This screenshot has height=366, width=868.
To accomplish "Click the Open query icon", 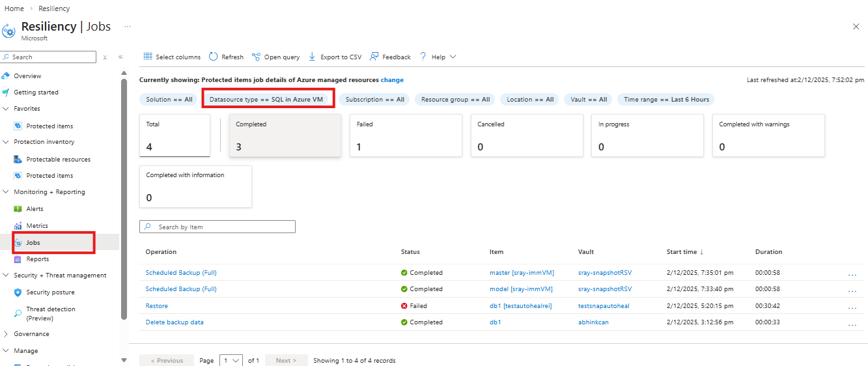I will point(256,57).
